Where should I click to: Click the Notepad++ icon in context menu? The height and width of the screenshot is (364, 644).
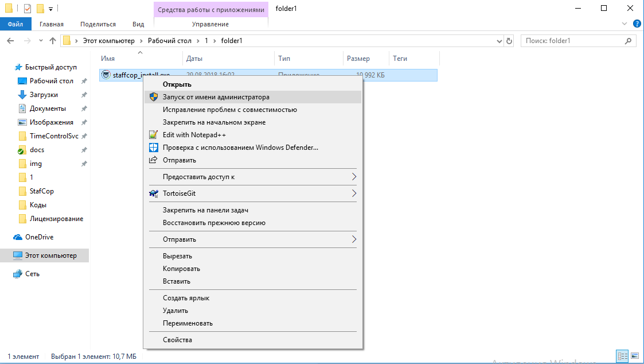(153, 135)
